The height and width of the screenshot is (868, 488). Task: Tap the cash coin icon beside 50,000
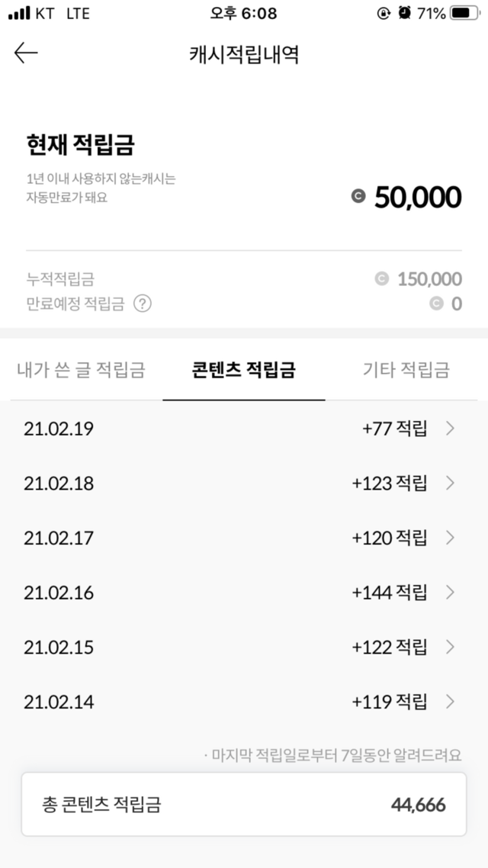(358, 198)
